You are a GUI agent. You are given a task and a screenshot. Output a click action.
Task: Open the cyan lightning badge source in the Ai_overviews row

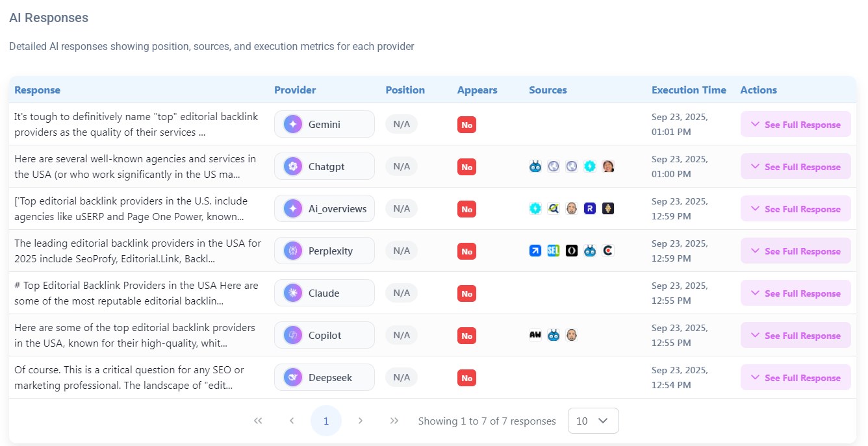tap(535, 208)
